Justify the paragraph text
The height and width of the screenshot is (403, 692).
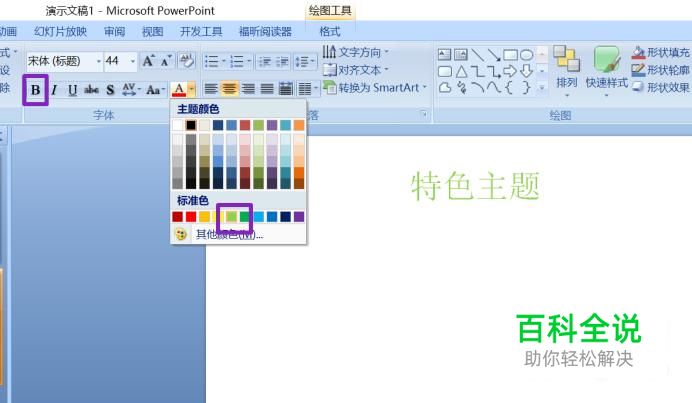click(267, 89)
